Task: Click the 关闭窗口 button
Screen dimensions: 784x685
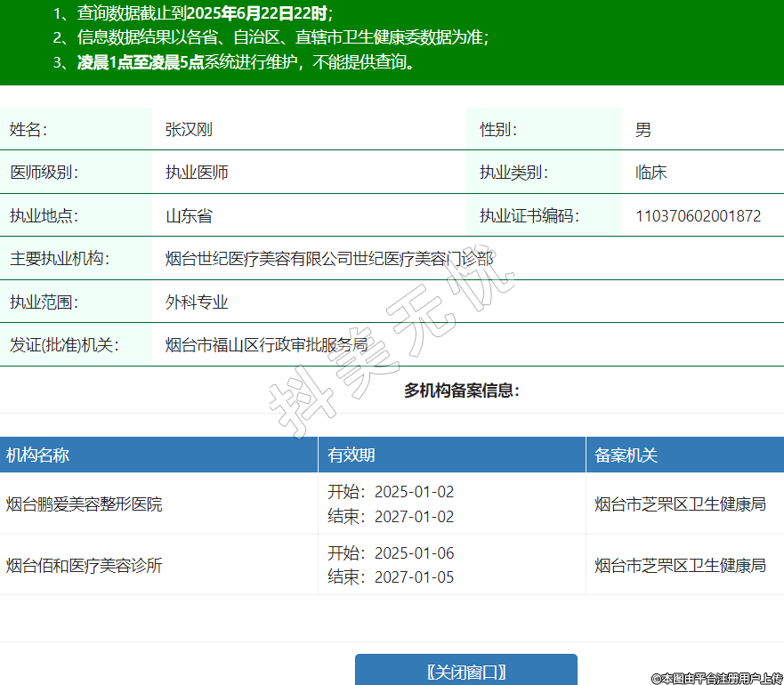Action: click(465, 671)
